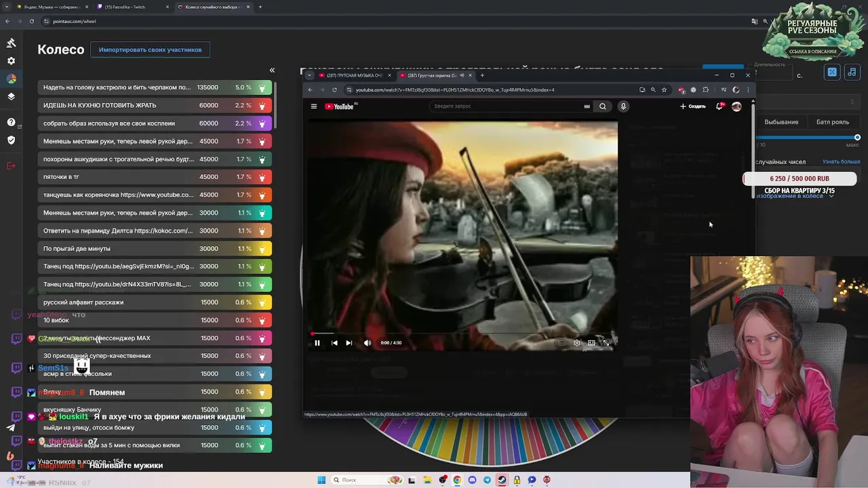Open File Explorer from taskbar
Image resolution: width=868 pixels, height=488 pixels.
pos(427,480)
